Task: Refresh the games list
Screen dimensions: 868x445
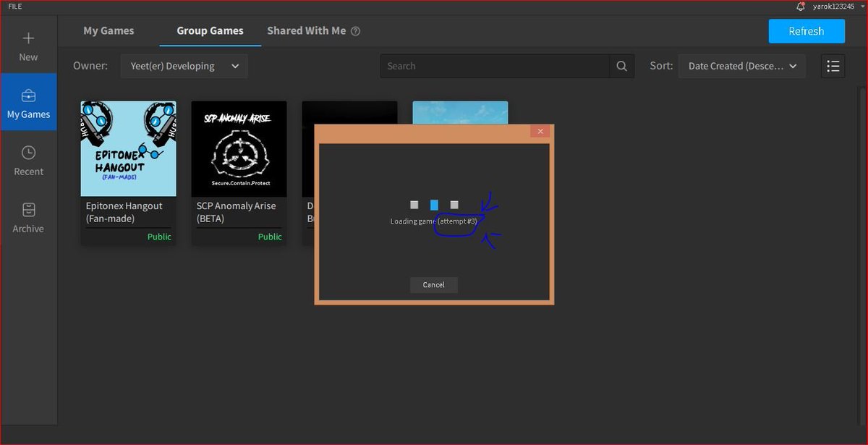Action: click(x=807, y=31)
